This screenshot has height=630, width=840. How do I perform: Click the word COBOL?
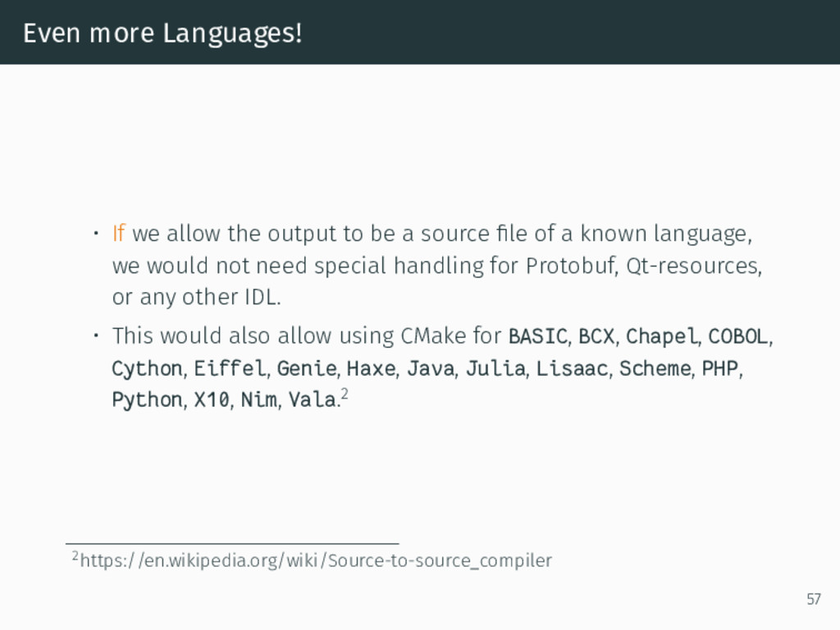(x=737, y=336)
